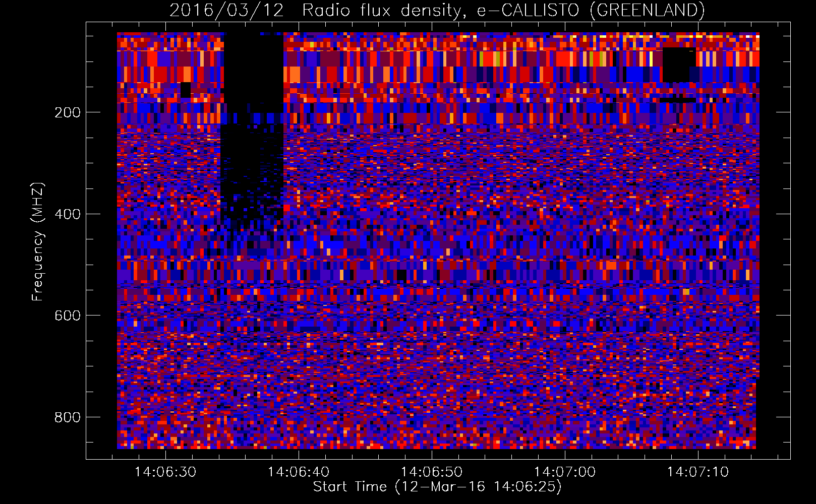This screenshot has height=504, width=816.
Task: Click the 14:06:30 time tick label
Action: [165, 472]
